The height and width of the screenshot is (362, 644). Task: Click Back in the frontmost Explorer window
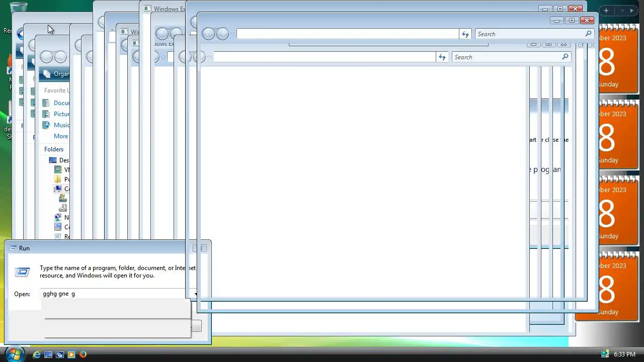pyautogui.click(x=208, y=34)
